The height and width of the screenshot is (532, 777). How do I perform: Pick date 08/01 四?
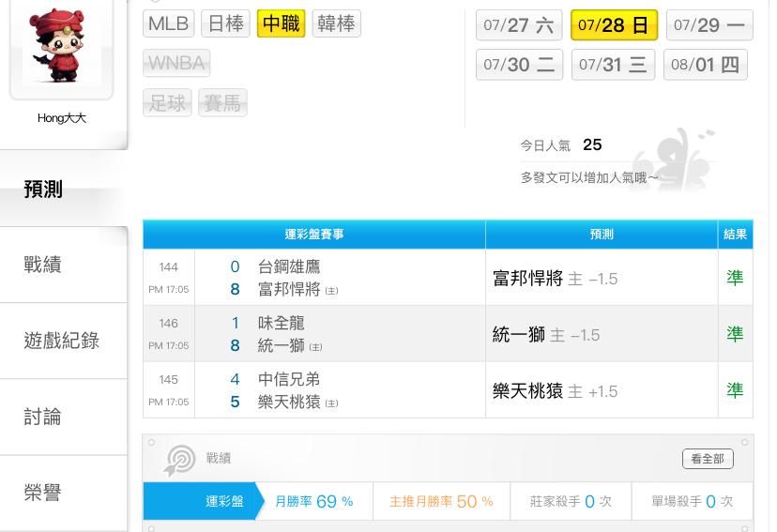click(x=705, y=65)
